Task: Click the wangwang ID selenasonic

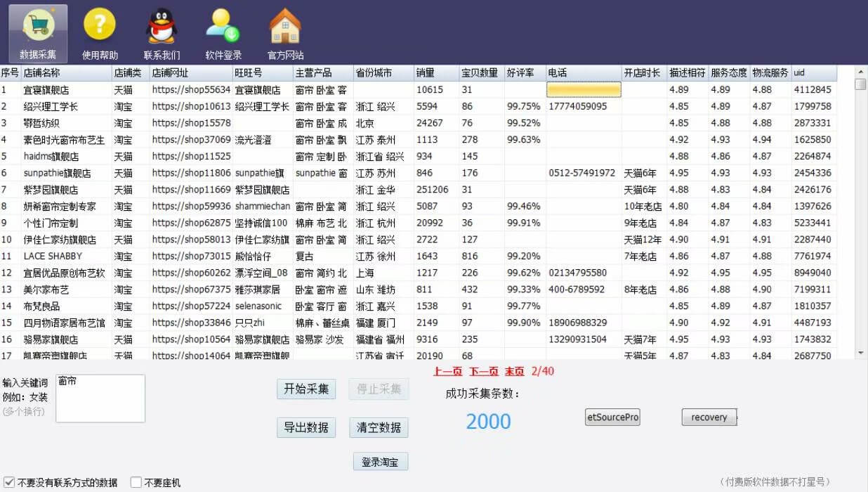Action: pyautogui.click(x=258, y=306)
